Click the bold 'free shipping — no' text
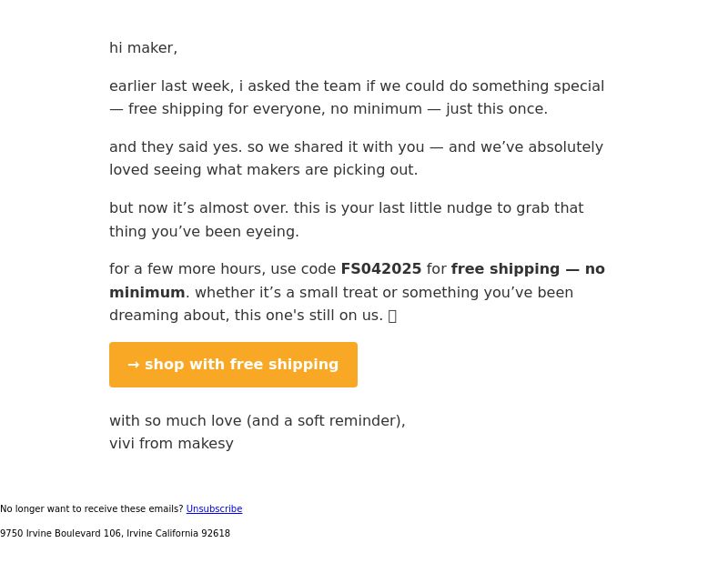The image size is (728, 573). 528,269
